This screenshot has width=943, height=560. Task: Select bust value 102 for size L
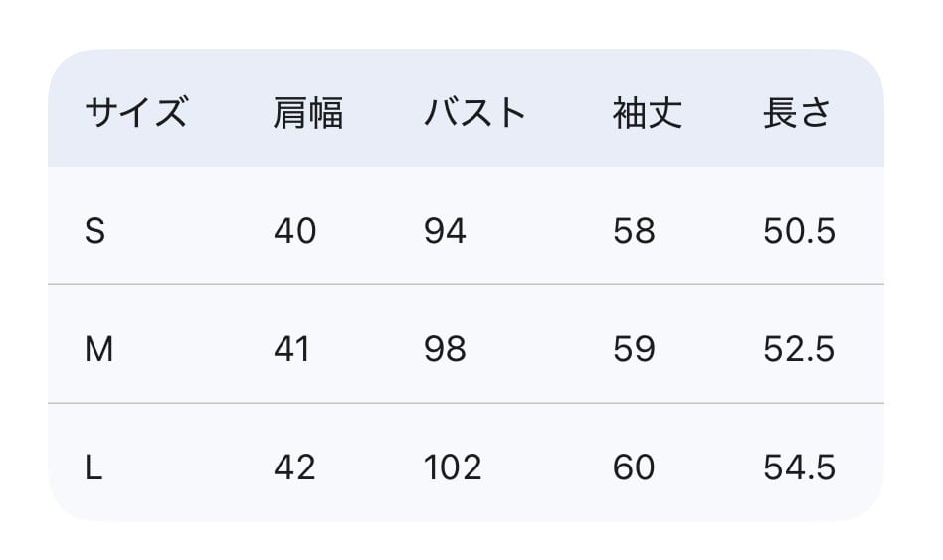[453, 467]
